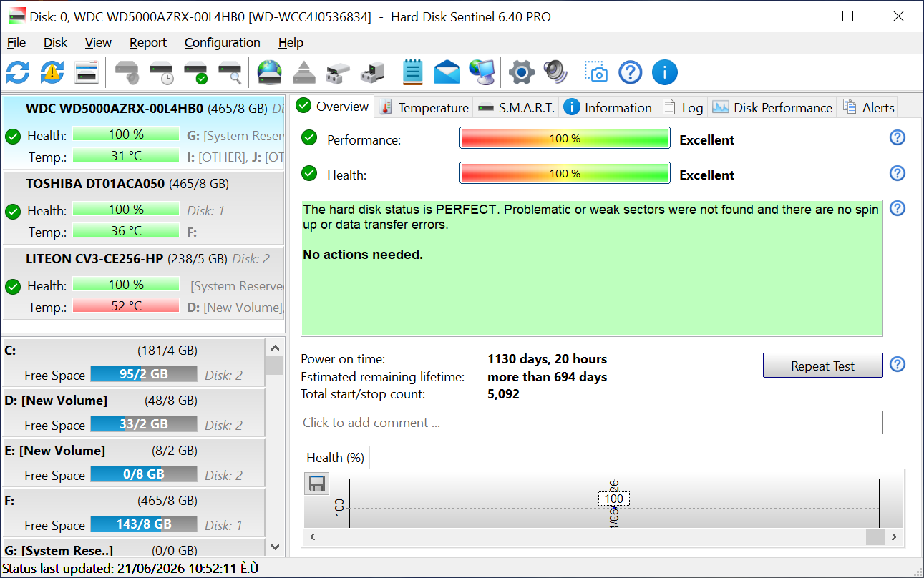This screenshot has height=578, width=924.
Task: Select the LITEON CV3-CE256-HP disk
Action: click(x=143, y=283)
